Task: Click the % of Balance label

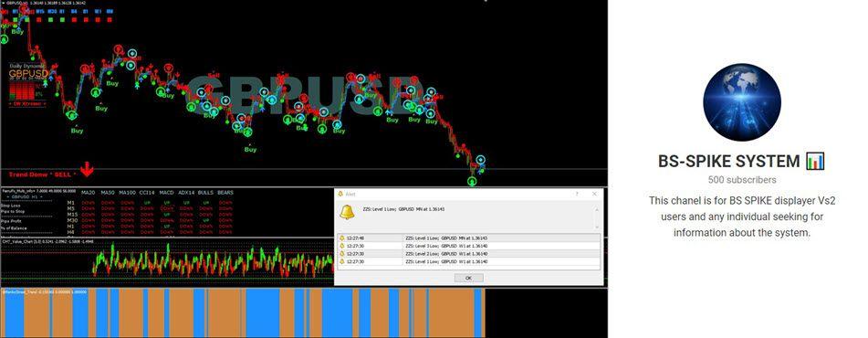Action: (x=14, y=228)
